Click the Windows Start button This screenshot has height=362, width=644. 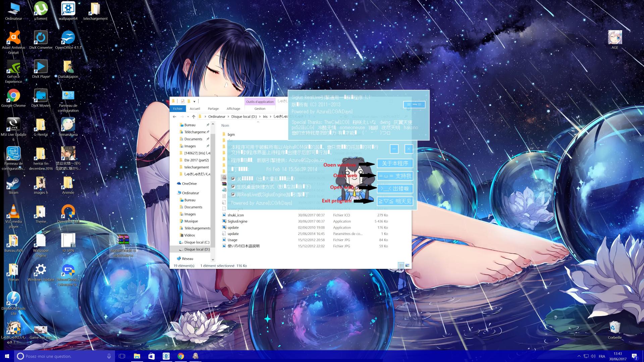click(7, 356)
